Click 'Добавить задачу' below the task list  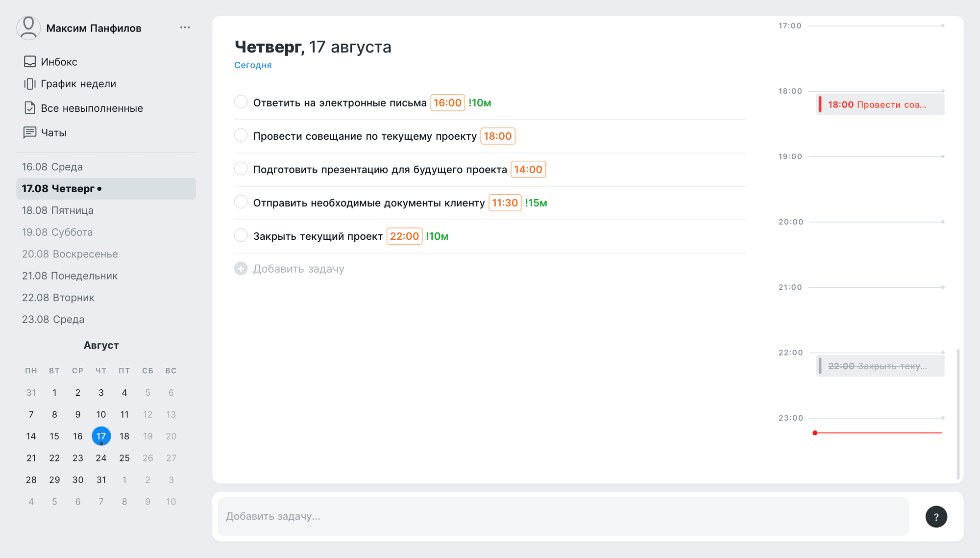(x=298, y=268)
